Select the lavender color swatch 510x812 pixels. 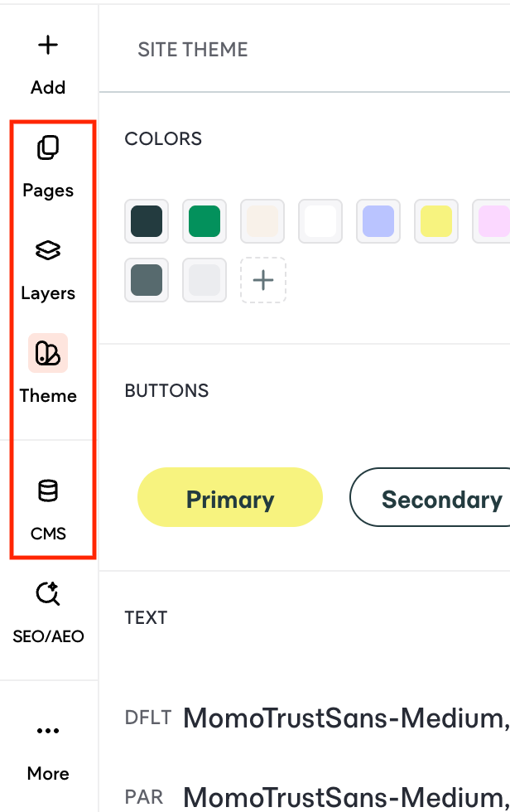point(378,221)
